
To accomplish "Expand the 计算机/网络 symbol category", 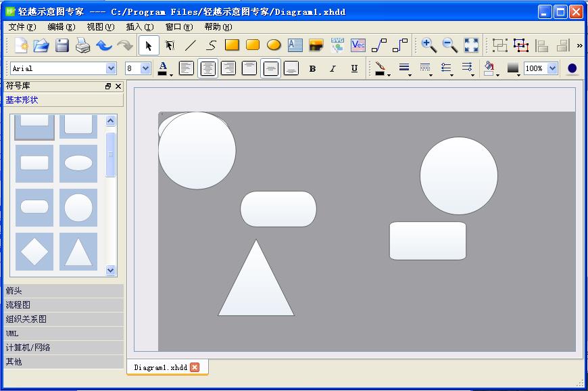I will 64,348.
